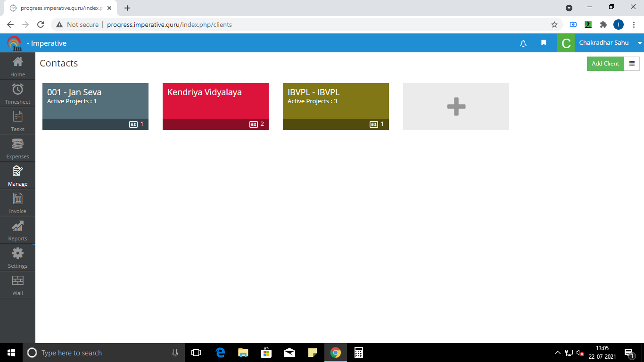Screen dimensions: 644x362
Task: Expand Chakradhar Sahu user dropdown
Action: tap(640, 43)
